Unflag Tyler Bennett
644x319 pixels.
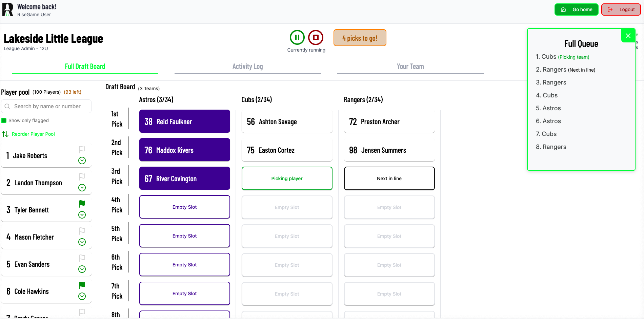(82, 204)
